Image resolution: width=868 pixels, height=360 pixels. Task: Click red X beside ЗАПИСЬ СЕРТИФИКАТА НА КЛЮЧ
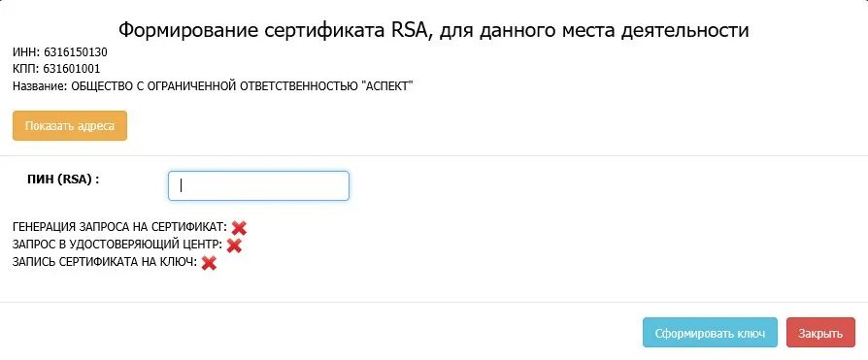point(209,263)
